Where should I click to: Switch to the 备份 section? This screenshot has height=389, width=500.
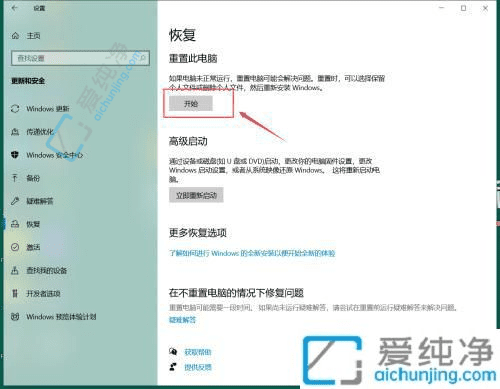click(33, 178)
